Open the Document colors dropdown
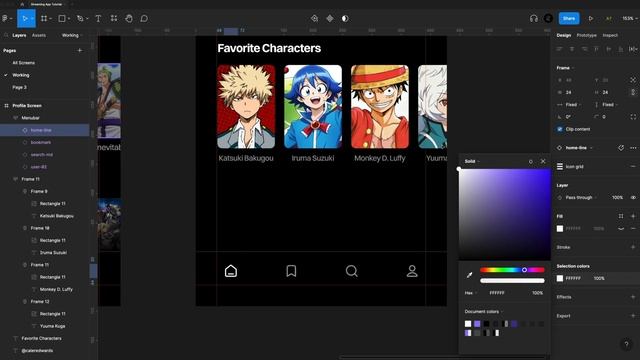The image size is (640, 360). pos(484,311)
